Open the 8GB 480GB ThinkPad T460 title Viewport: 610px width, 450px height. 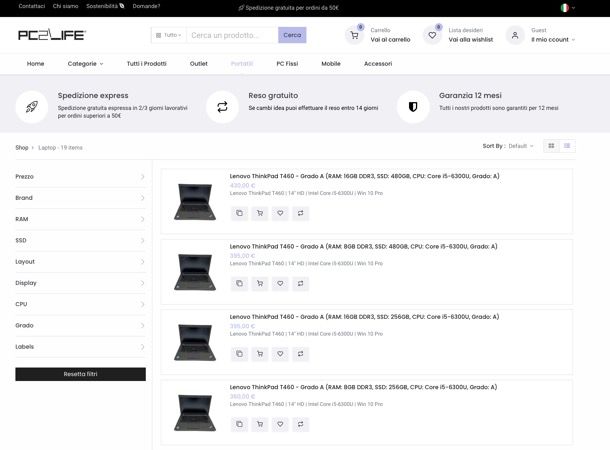pos(363,247)
